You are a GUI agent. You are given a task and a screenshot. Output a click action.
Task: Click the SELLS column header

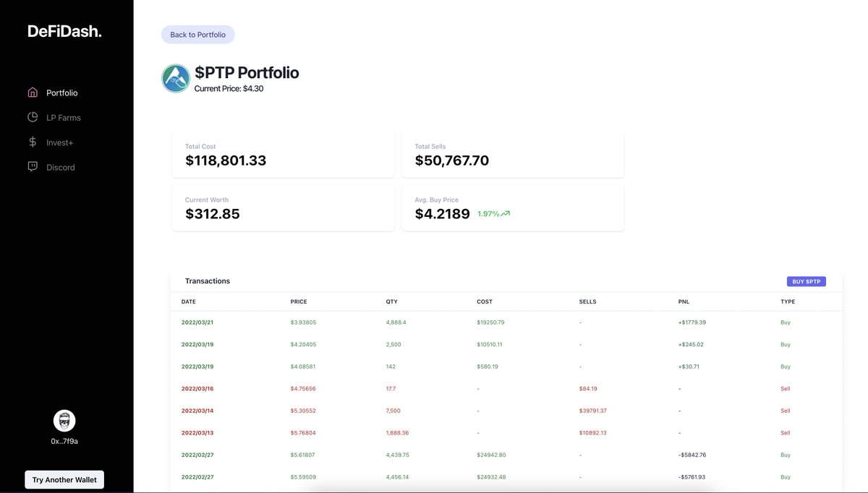588,301
